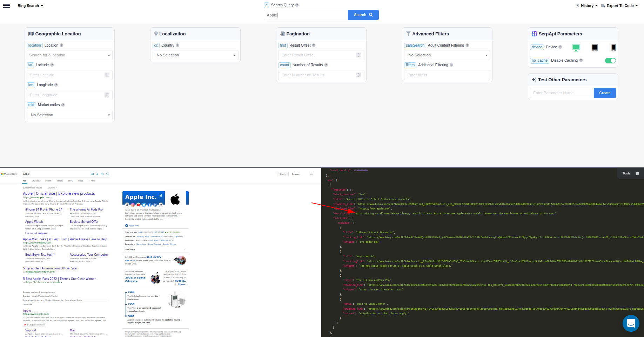Viewport: 644px width, 337px height.
Task: Click the Bing search magnifier in results preview
Action: tap(107, 174)
